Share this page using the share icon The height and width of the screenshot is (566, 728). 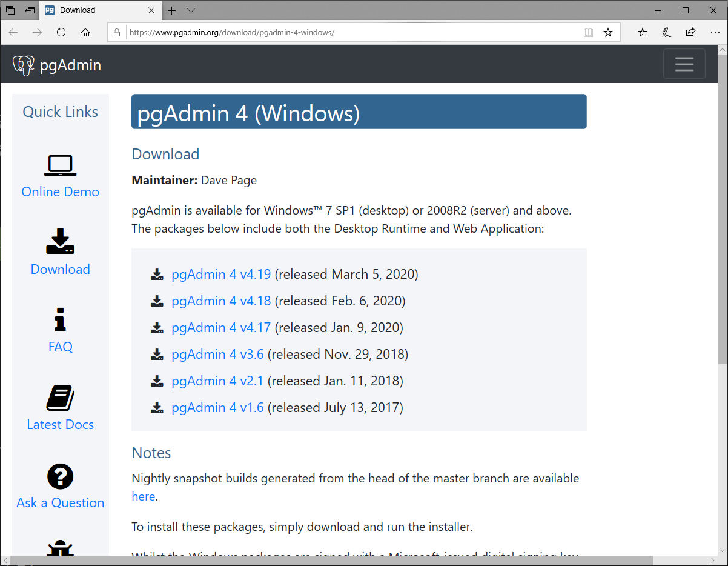(x=690, y=32)
